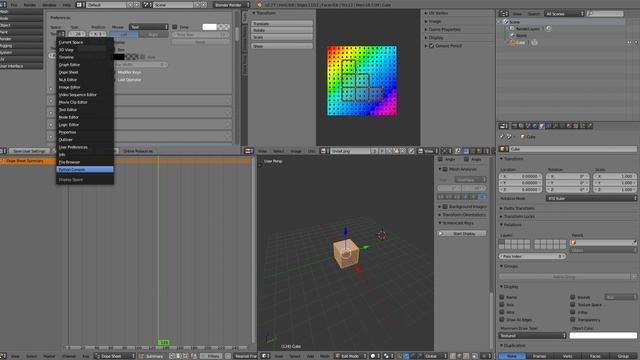Open the Material properties tab icon
This screenshot has height=360, width=640.
click(569, 126)
